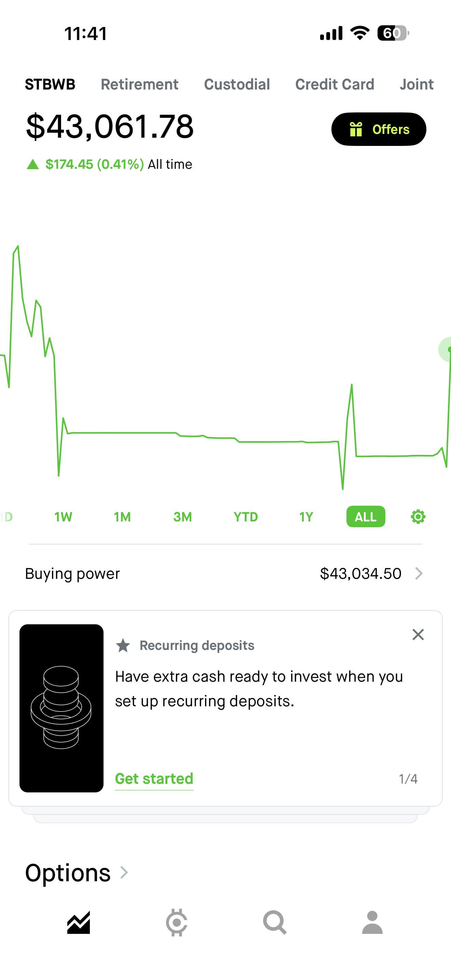
Task: Open the Custodial account tab
Action: [237, 84]
